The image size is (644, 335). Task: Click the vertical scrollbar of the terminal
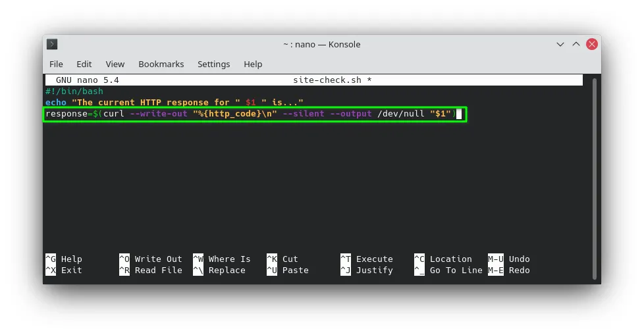[595, 178]
